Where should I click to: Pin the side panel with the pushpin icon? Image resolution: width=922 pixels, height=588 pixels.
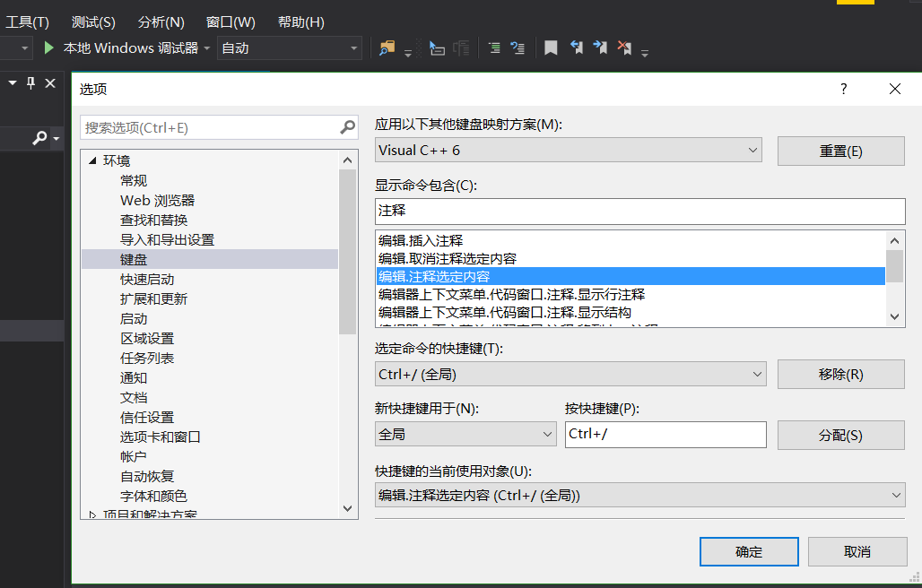31,83
